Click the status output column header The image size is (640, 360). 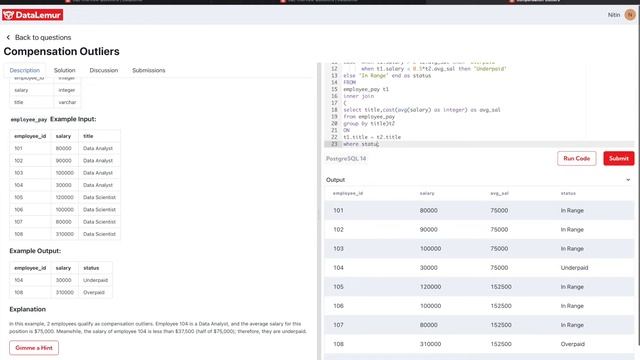[568, 193]
